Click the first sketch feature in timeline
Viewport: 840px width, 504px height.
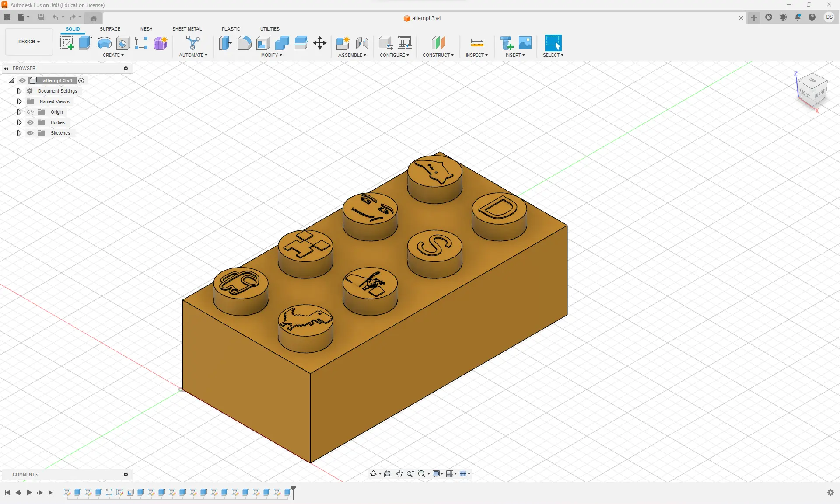coord(67,492)
